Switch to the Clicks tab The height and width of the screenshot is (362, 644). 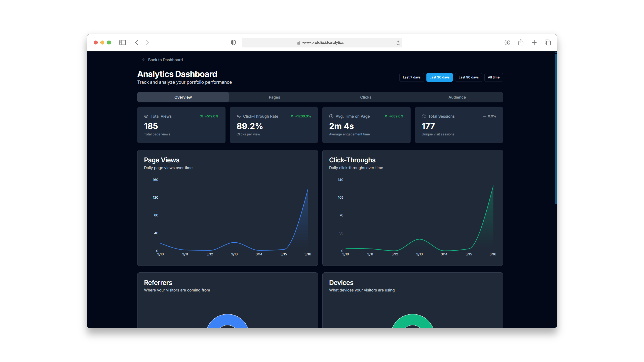[365, 97]
